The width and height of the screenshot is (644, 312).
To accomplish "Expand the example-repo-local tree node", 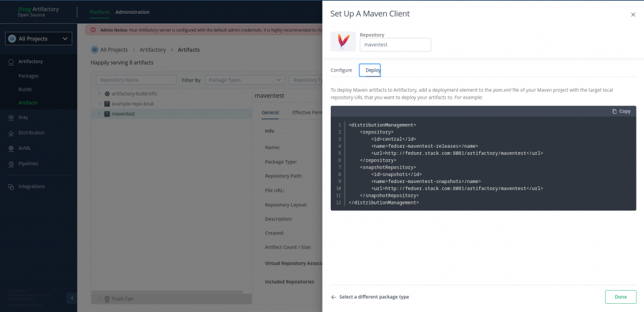I will [99, 104].
